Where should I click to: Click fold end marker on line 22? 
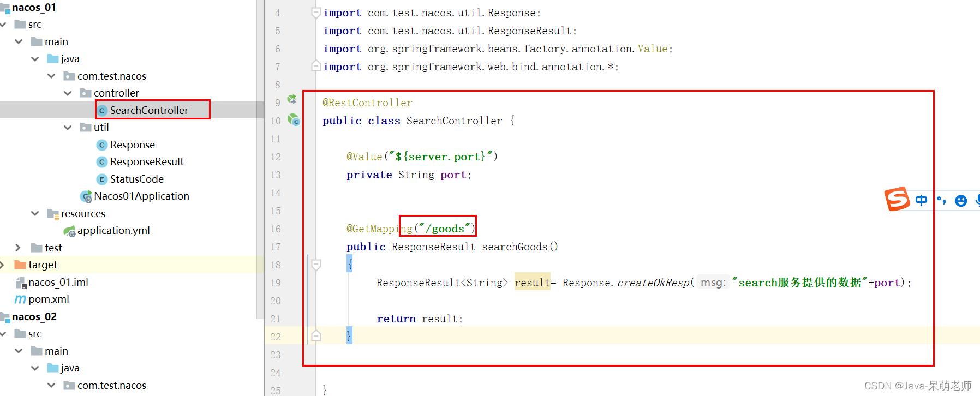(x=315, y=335)
